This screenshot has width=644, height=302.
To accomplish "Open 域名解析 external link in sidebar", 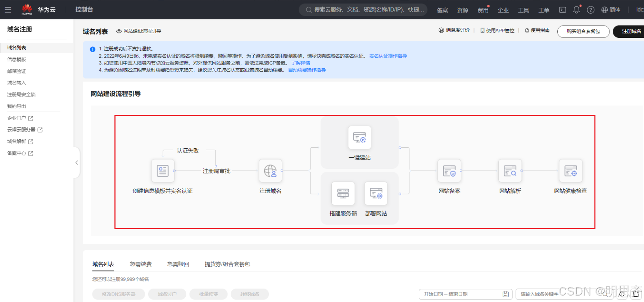I will pos(20,141).
